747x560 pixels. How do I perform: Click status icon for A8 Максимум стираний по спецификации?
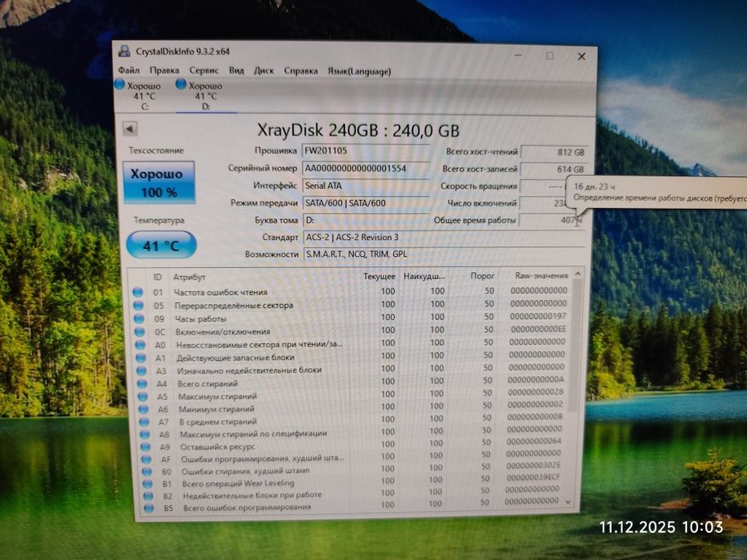[x=145, y=434]
